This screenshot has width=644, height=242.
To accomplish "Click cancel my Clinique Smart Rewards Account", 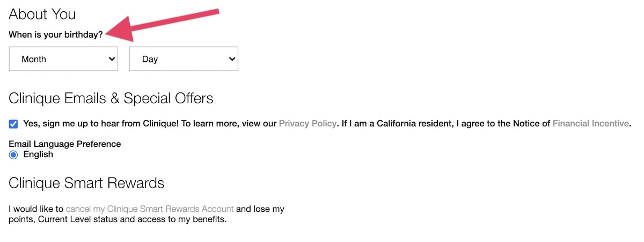I will 150,209.
